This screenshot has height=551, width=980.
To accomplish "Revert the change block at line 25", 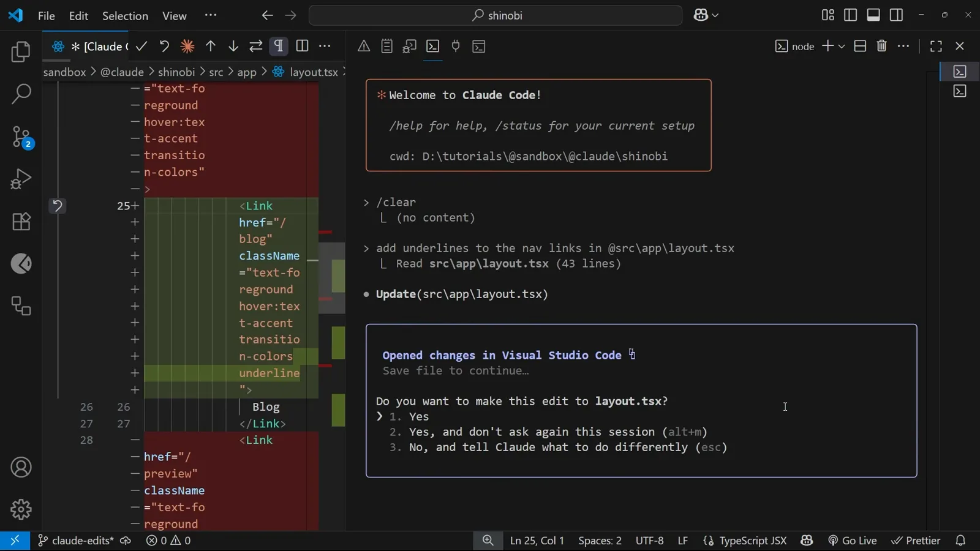I will point(58,206).
